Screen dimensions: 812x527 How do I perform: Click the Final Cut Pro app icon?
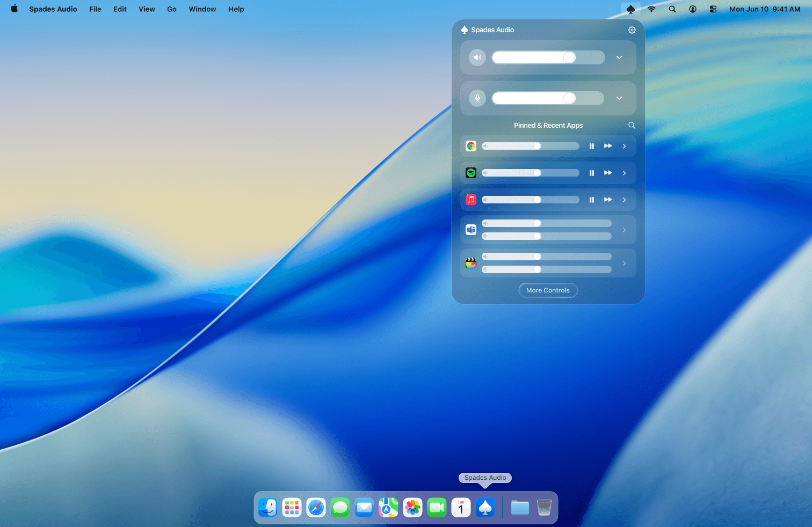coord(470,263)
